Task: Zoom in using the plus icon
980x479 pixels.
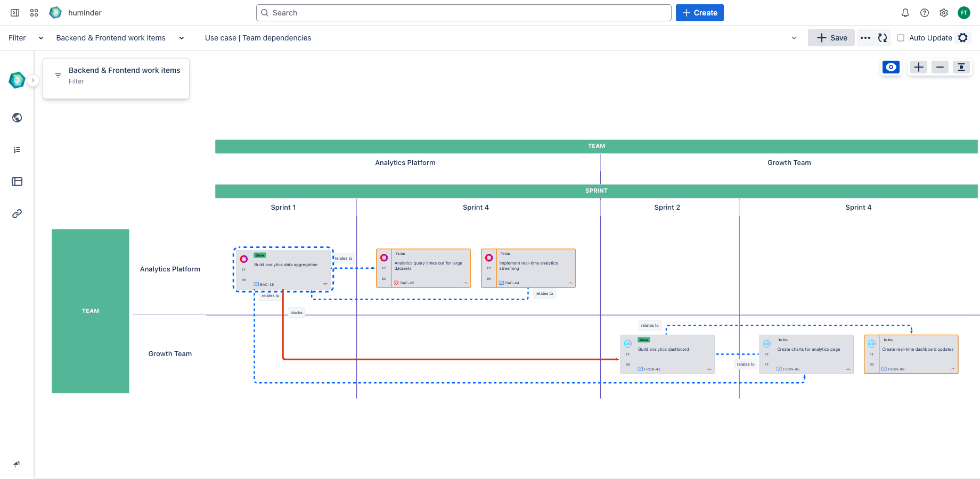Action: tap(918, 67)
